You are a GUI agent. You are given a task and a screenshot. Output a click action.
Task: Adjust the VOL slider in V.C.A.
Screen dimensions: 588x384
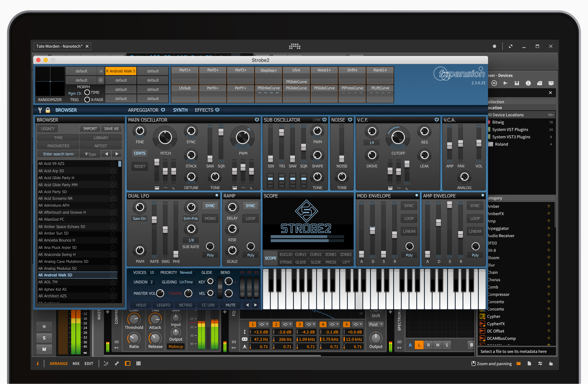pos(479,143)
